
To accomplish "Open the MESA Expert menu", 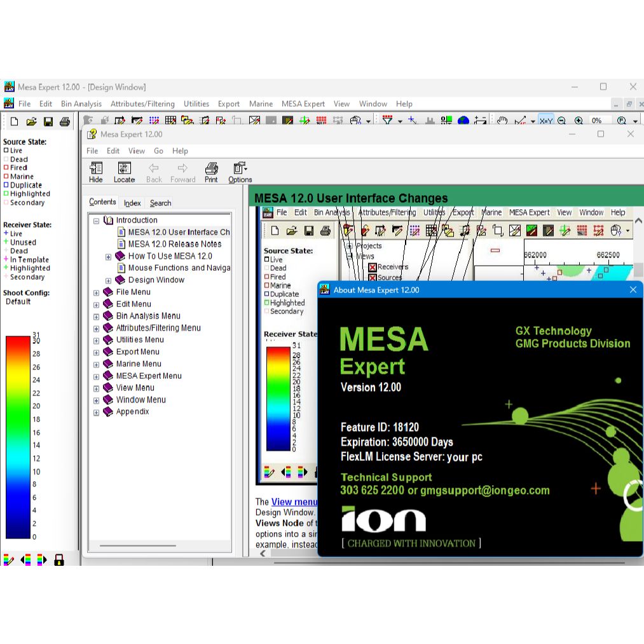I will pos(303,104).
